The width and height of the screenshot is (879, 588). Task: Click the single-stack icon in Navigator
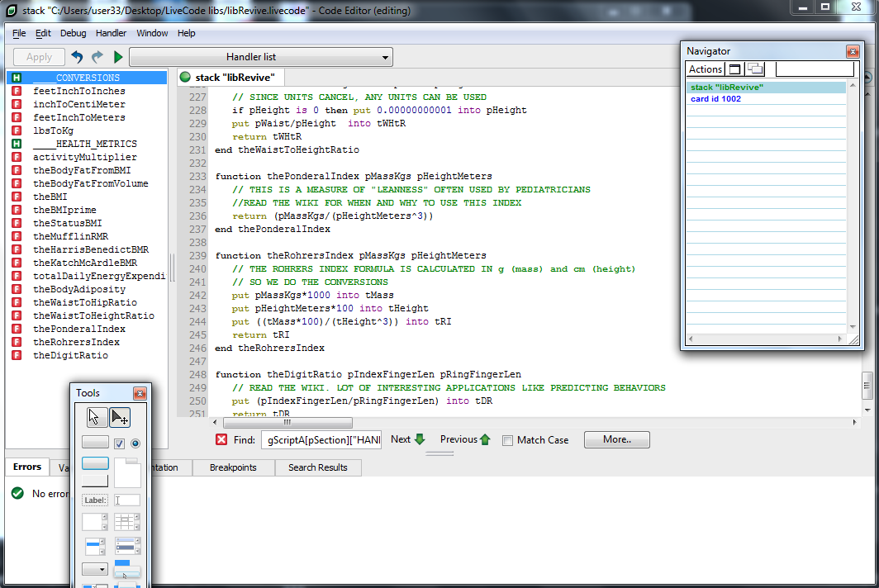[735, 69]
